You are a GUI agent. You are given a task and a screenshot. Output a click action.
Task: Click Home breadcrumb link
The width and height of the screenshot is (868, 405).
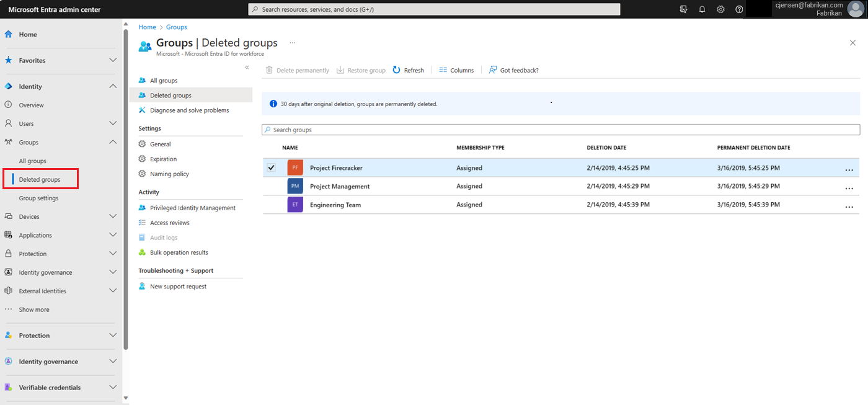[x=147, y=27]
